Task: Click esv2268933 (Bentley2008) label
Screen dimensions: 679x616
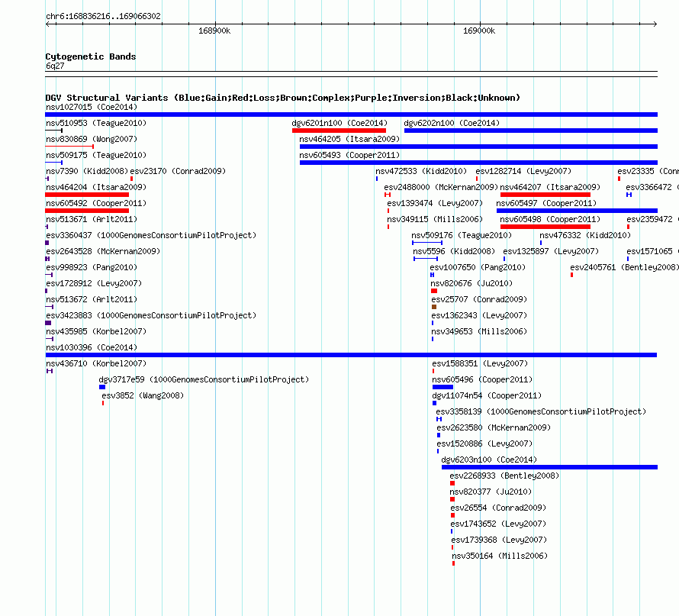Action: [x=504, y=476]
